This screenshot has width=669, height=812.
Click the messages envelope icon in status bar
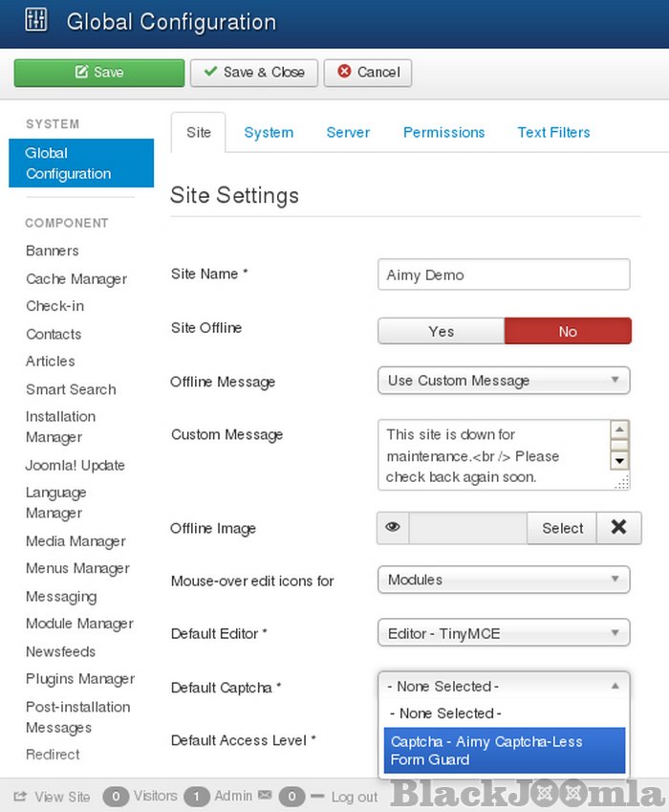point(265,796)
